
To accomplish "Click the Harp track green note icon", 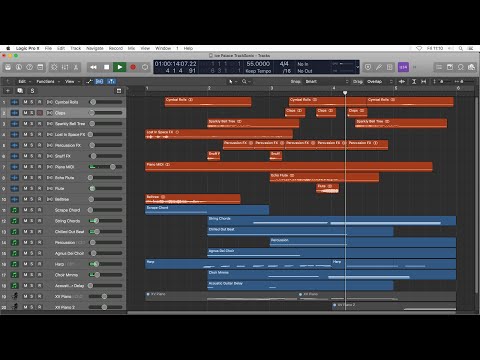I will [15, 264].
